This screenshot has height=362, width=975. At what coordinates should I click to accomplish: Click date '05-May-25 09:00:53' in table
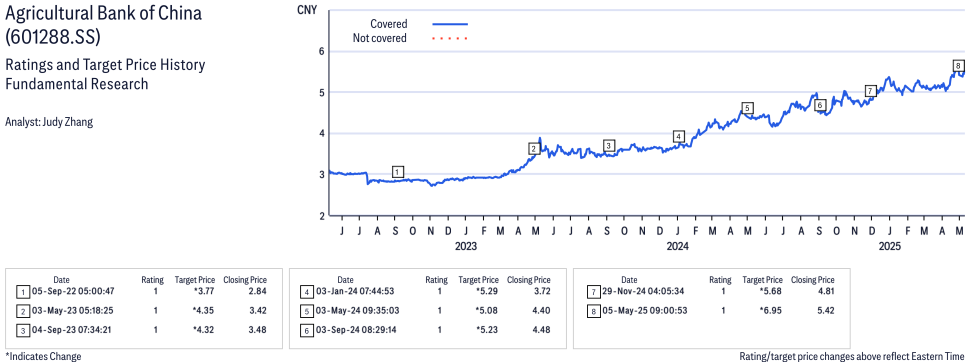coord(645,310)
